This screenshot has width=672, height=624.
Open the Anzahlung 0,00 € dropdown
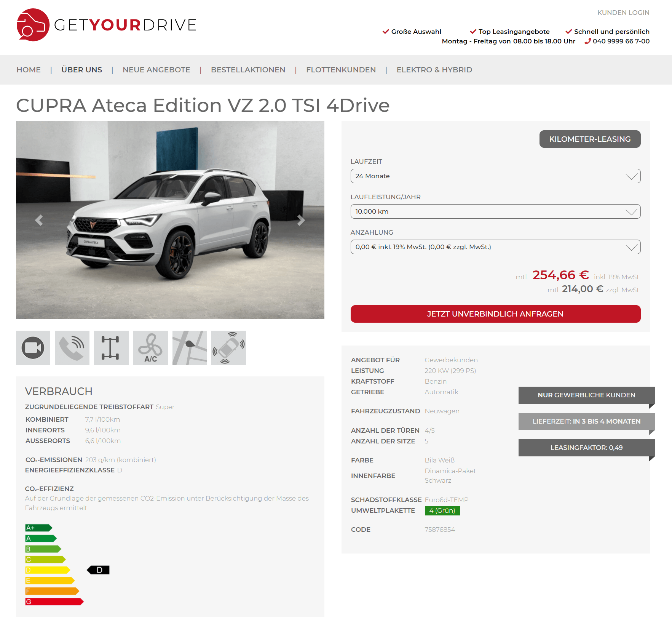(x=495, y=247)
